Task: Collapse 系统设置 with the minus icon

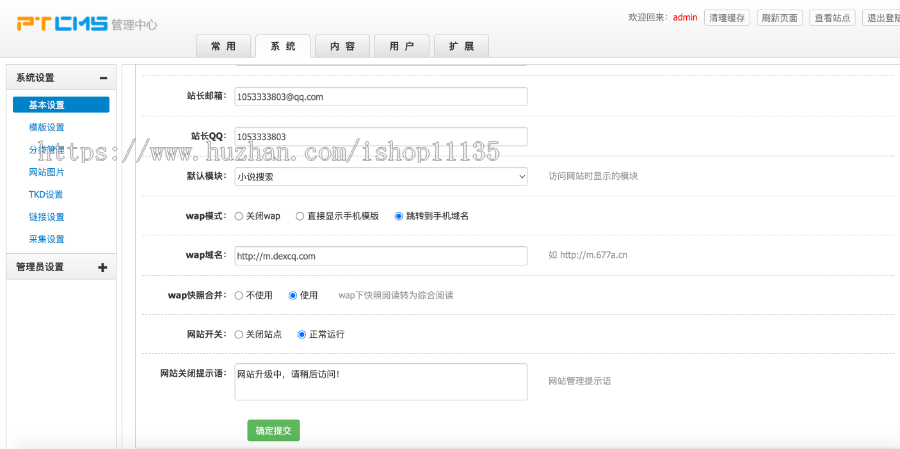Action: [x=103, y=78]
